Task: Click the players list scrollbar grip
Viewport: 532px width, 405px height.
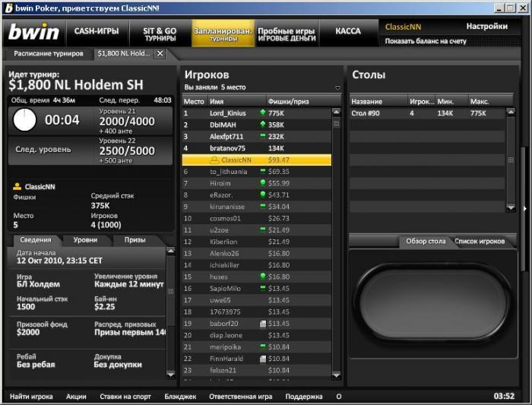Action: pos(336,123)
